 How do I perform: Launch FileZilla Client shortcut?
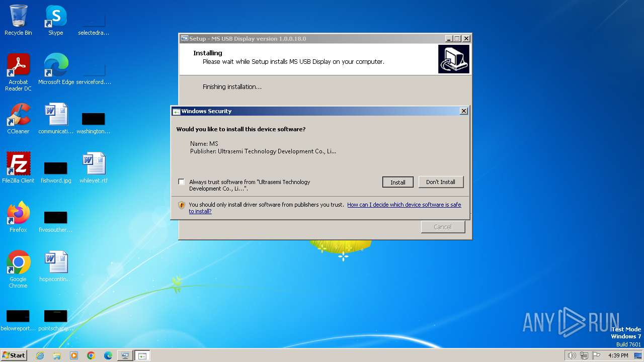(18, 168)
